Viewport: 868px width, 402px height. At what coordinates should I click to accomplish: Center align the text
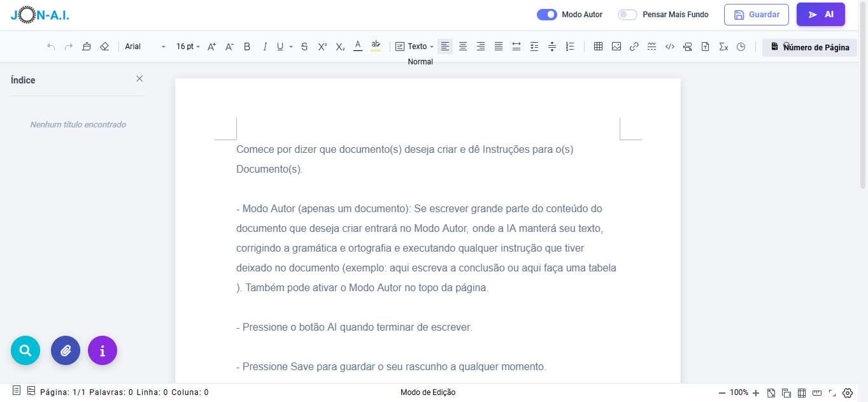(x=463, y=47)
